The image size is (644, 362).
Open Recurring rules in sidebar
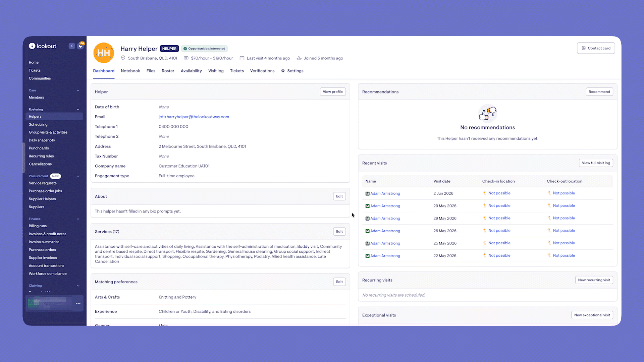tap(41, 156)
